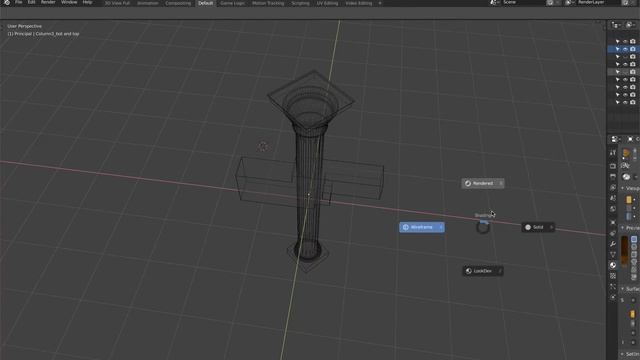Viewport: 640px width, 360px height.
Task: Toggle eye visibility of sixth outliner row
Action: tap(625, 80)
